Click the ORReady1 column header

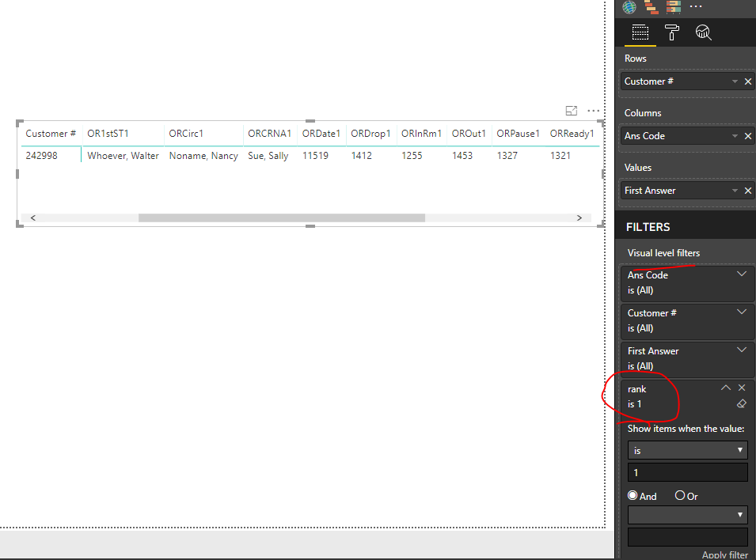coord(572,134)
